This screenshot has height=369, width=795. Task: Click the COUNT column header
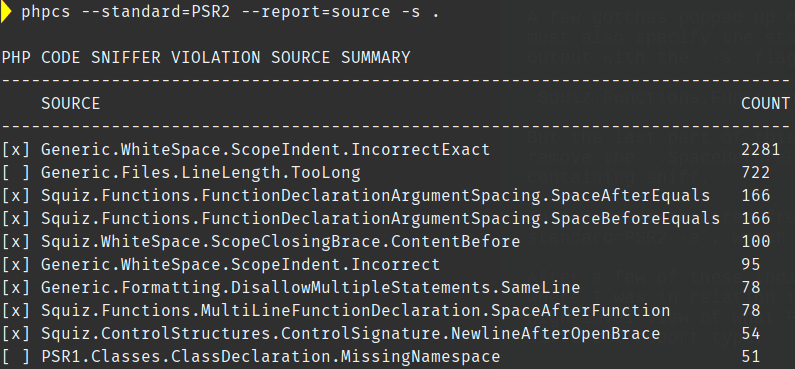pyautogui.click(x=766, y=103)
